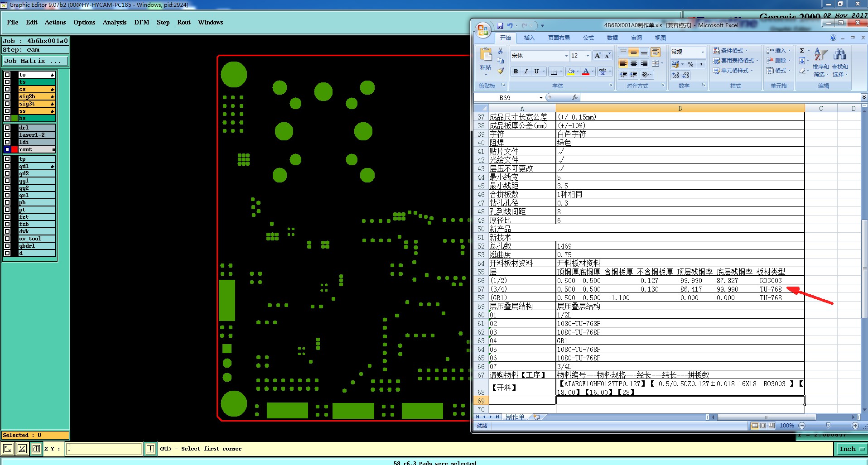This screenshot has height=465, width=868.
Task: Toggle visibility checkbox of layer 'sig2b'
Action: 7,96
